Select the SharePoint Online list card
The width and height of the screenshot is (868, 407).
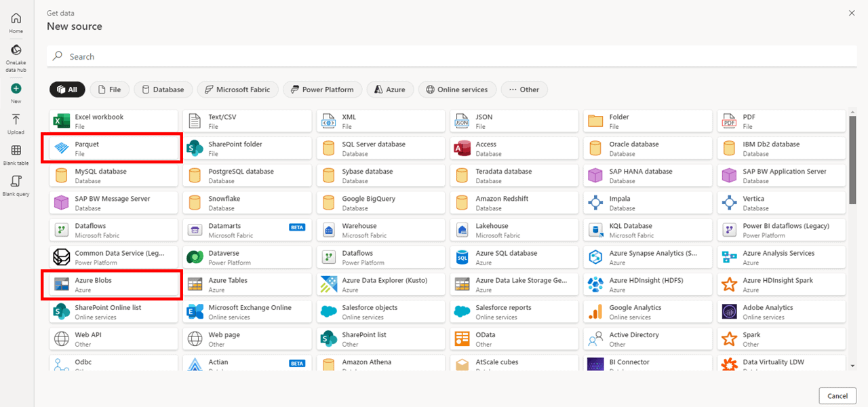tap(113, 311)
